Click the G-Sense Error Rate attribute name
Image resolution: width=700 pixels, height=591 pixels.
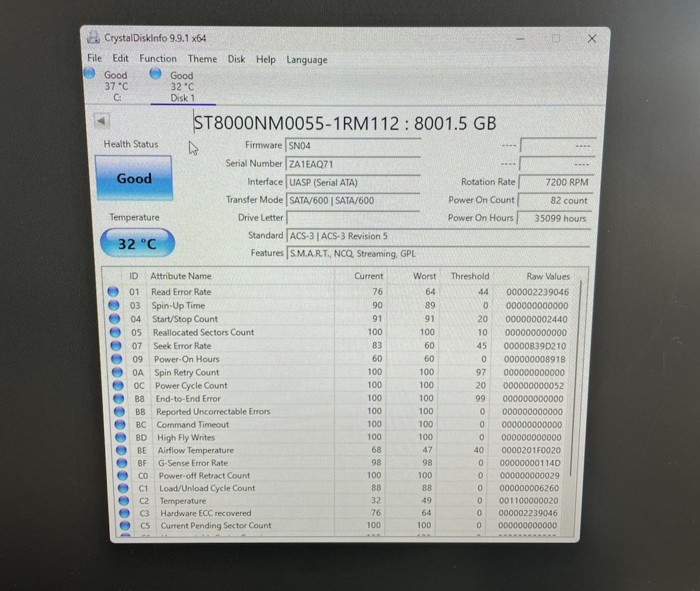pos(193,463)
